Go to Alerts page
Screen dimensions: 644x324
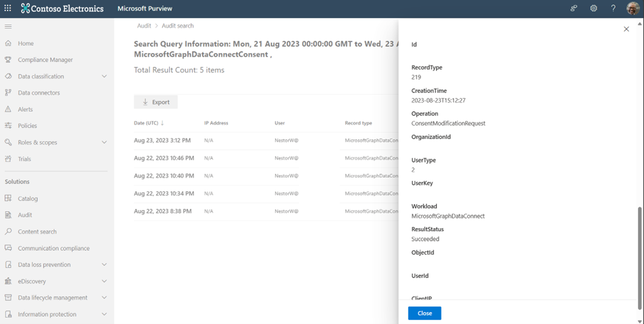[25, 109]
